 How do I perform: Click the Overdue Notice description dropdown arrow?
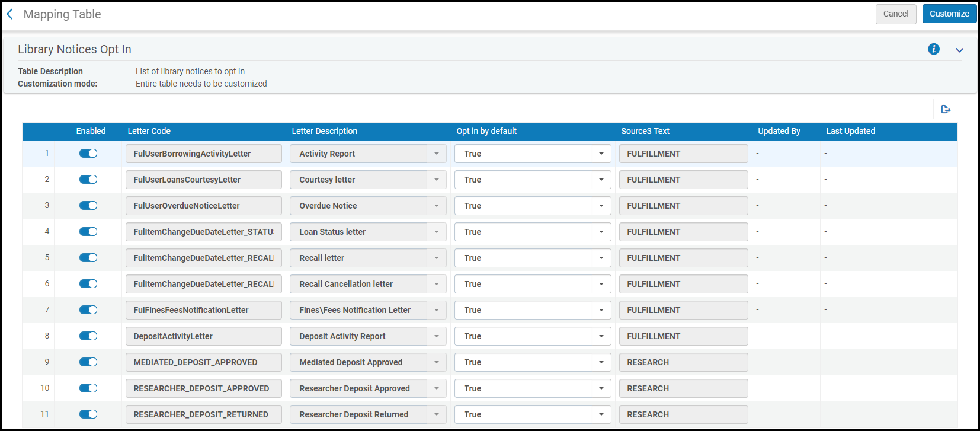point(437,206)
